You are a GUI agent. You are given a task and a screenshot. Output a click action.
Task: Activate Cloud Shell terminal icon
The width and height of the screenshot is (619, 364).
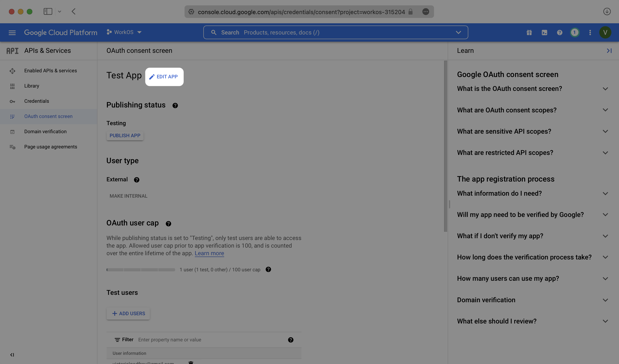point(544,32)
